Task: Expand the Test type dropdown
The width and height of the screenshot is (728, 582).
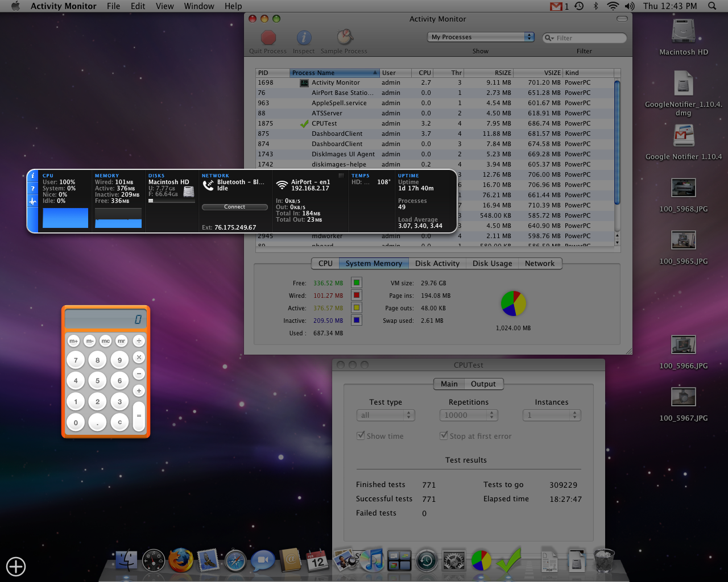Action: [x=386, y=415]
